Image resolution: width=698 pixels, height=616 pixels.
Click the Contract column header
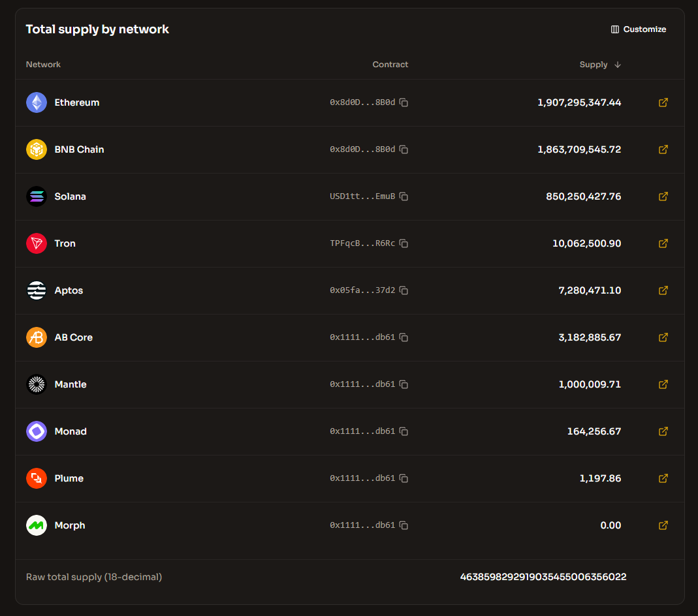390,65
